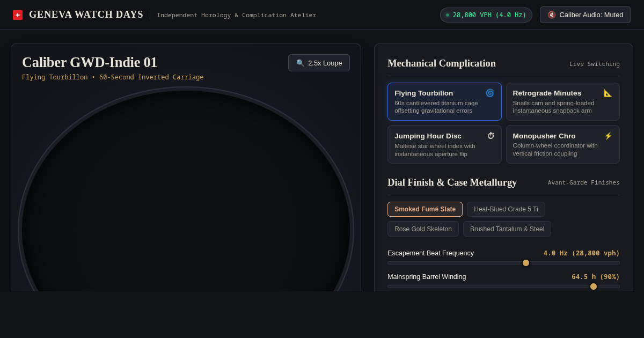Click the magnifier icon on the loupe button
Image resolution: width=644 pixels, height=338 pixels.
(301, 63)
